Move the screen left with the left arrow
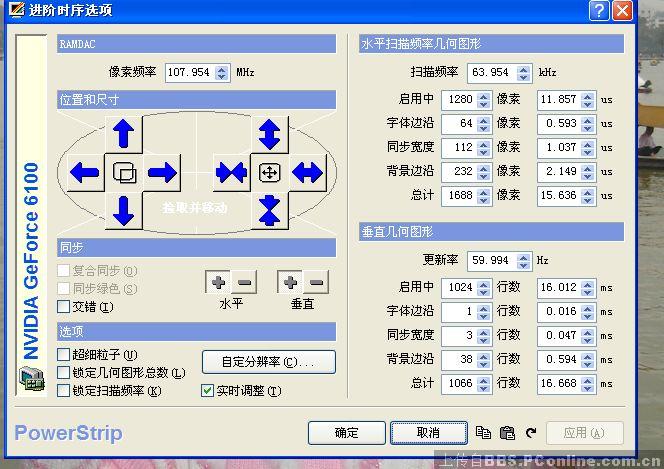 click(85, 173)
